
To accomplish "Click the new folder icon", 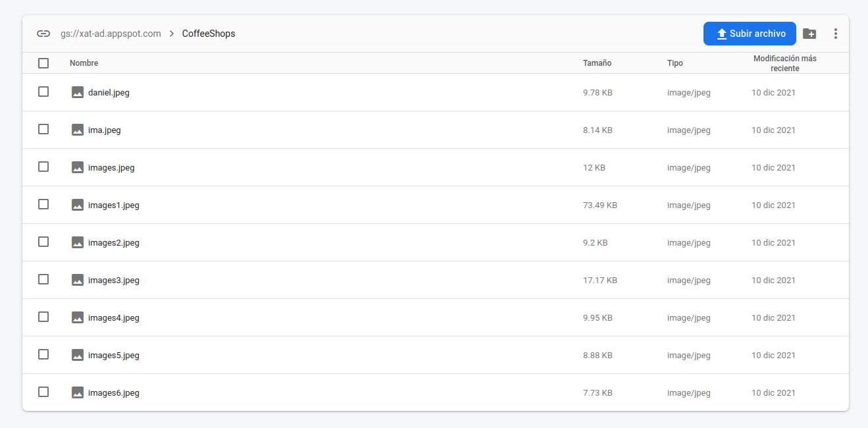I will pyautogui.click(x=809, y=34).
